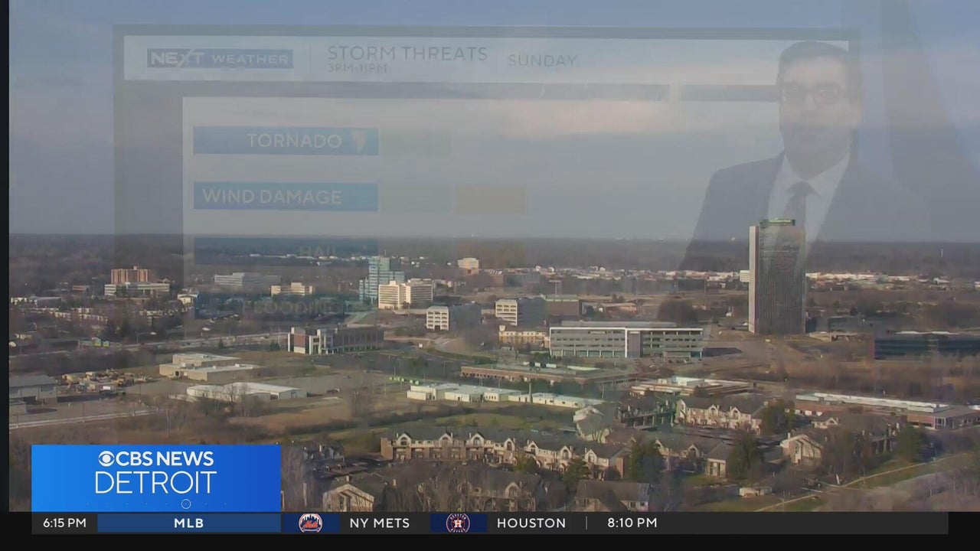
Task: Select the faded Hail threat bar
Action: pos(286,250)
